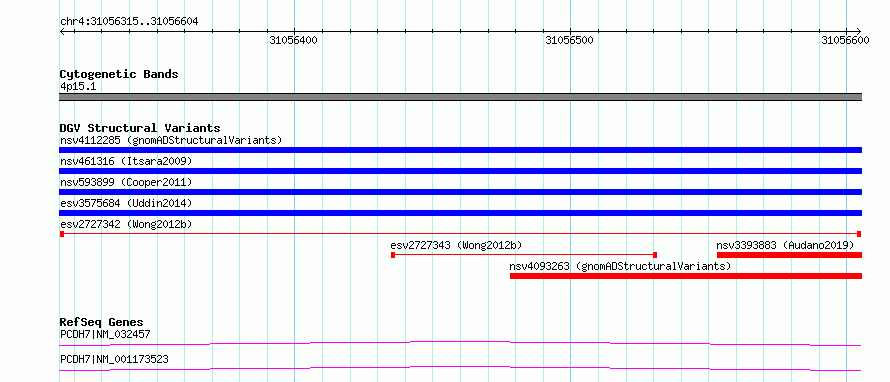The width and height of the screenshot is (890, 382).
Task: Click gene label PCDH7|NM_032457
Action: [105, 334]
